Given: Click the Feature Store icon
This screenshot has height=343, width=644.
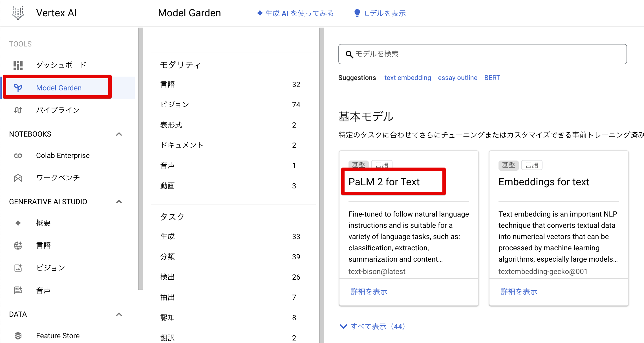Looking at the screenshot, I should click(x=18, y=335).
